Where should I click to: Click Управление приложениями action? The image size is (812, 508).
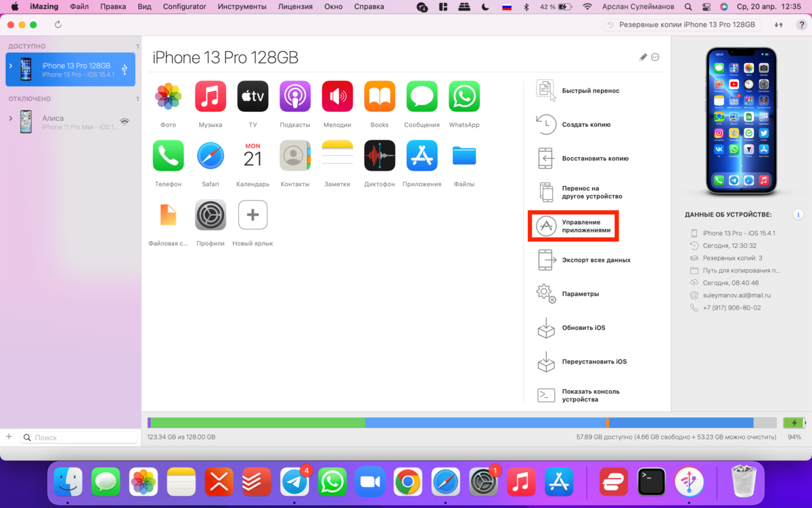pos(573,226)
